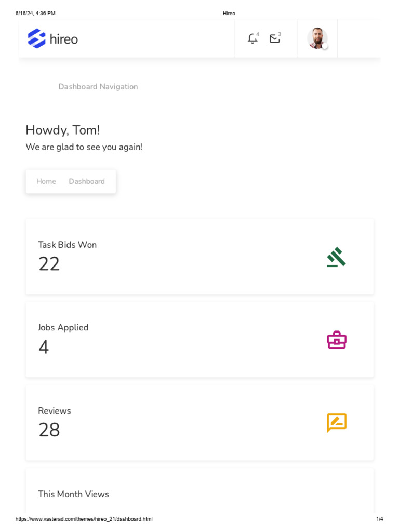This screenshot has width=399, height=532.
Task: Open the notifications bell icon
Action: tap(252, 38)
